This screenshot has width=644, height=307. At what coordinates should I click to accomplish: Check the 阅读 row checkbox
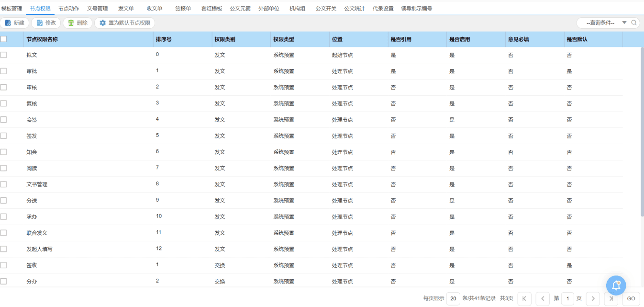[x=3, y=168]
